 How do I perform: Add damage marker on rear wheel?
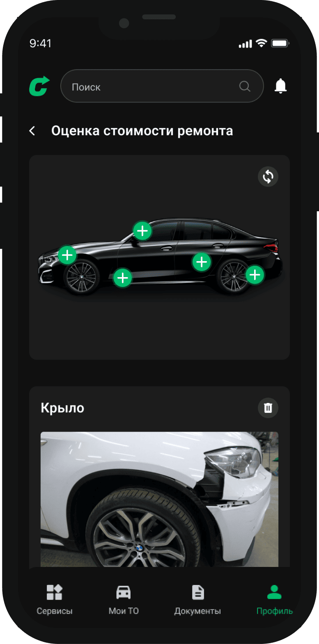pos(255,275)
